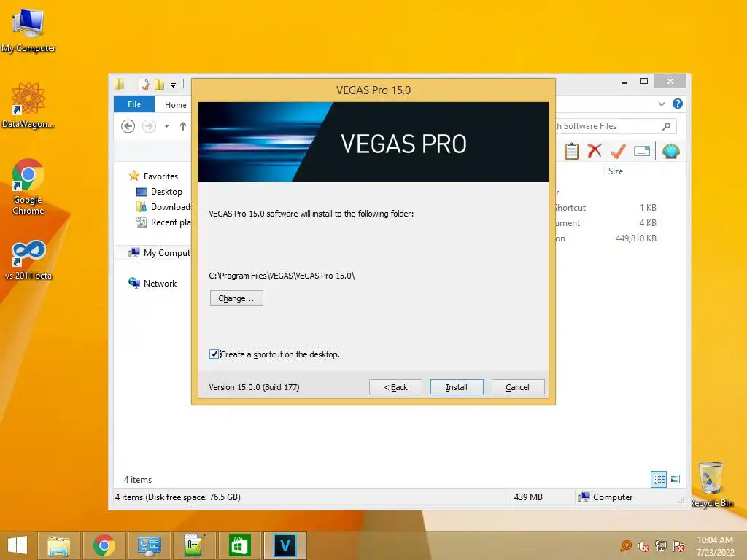Click the folder icon in Explorer title bar
This screenshot has height=560, width=747.
click(x=120, y=85)
